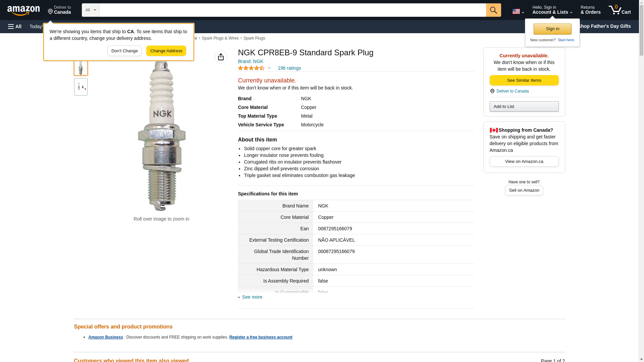Click the Change Address button

tap(166, 51)
